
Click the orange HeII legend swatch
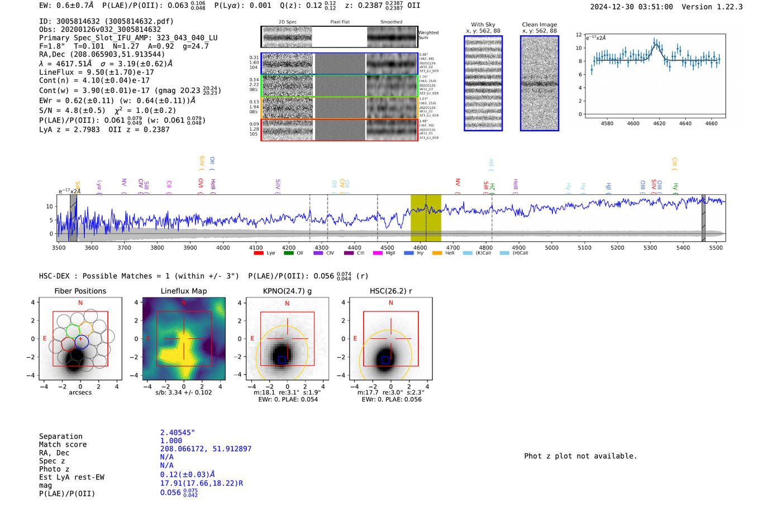tap(437, 253)
